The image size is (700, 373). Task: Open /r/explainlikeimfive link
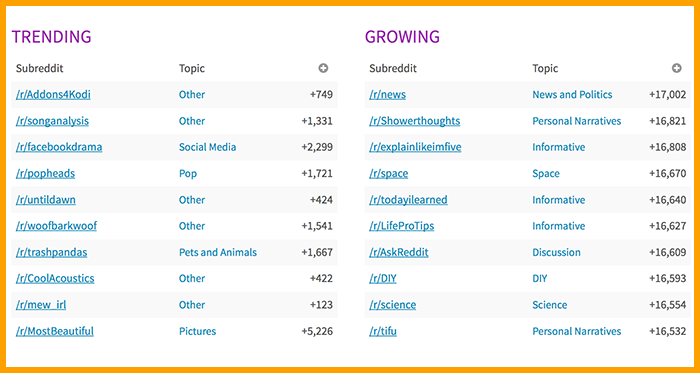[x=415, y=147]
